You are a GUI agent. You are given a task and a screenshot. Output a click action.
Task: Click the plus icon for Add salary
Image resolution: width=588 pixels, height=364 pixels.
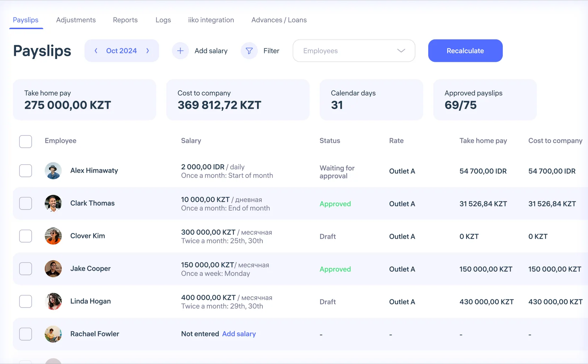click(x=180, y=51)
